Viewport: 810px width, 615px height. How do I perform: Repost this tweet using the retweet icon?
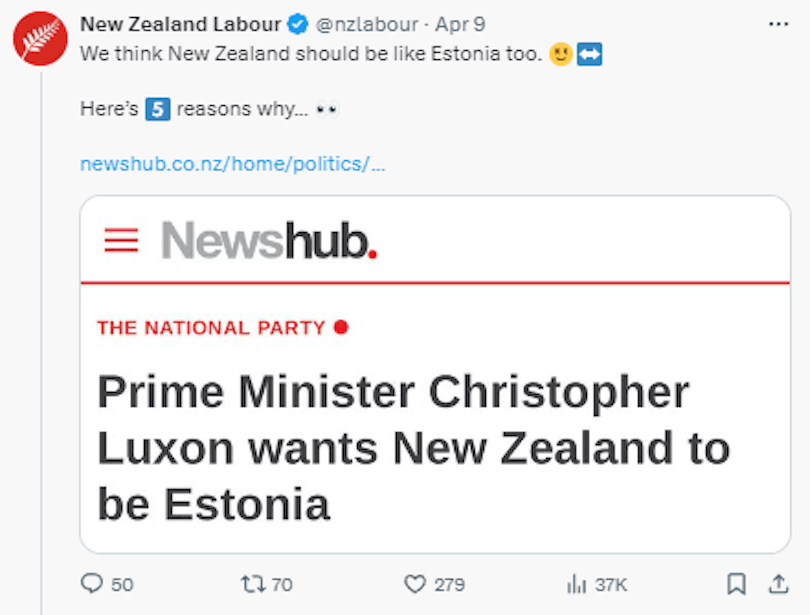tap(250, 583)
